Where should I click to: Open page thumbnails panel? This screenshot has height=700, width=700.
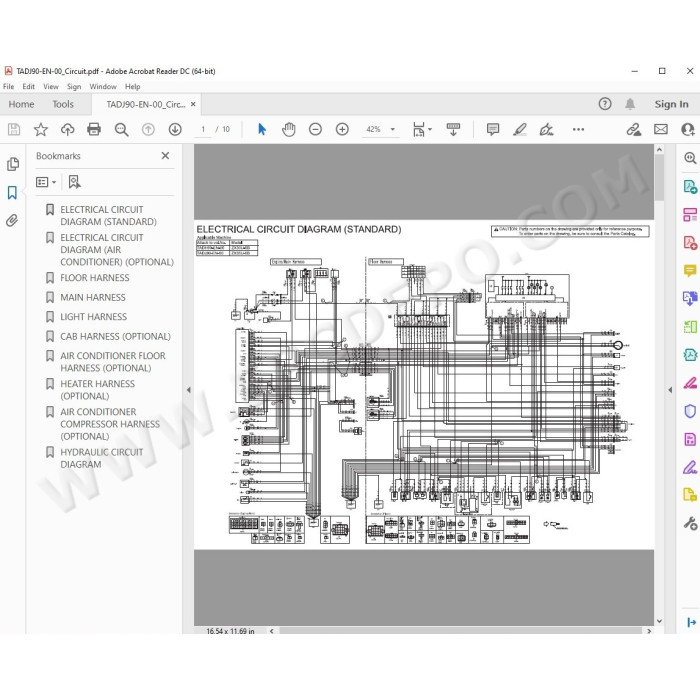pos(13,164)
